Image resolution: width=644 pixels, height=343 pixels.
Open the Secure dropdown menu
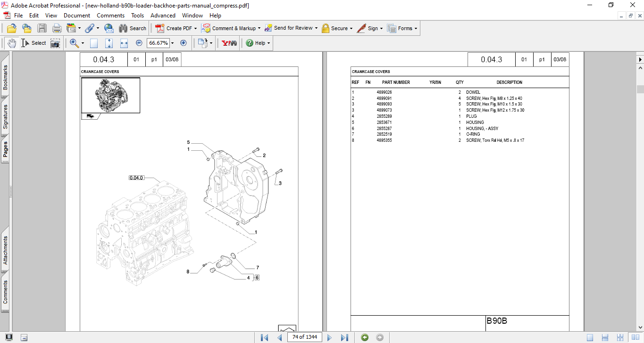click(351, 28)
